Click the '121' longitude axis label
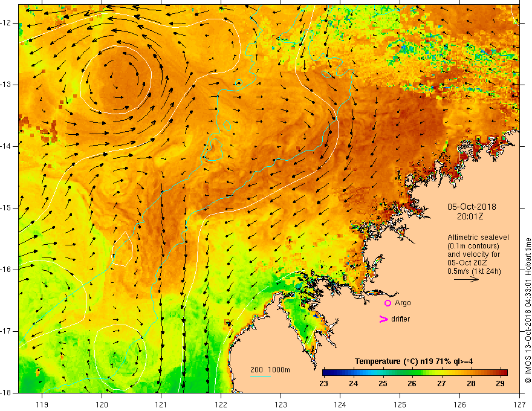 pyautogui.click(x=161, y=404)
